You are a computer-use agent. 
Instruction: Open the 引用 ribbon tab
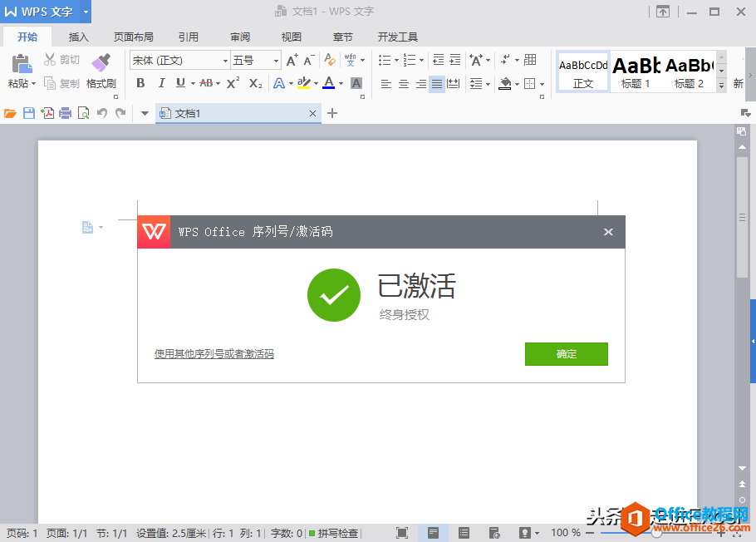(189, 37)
